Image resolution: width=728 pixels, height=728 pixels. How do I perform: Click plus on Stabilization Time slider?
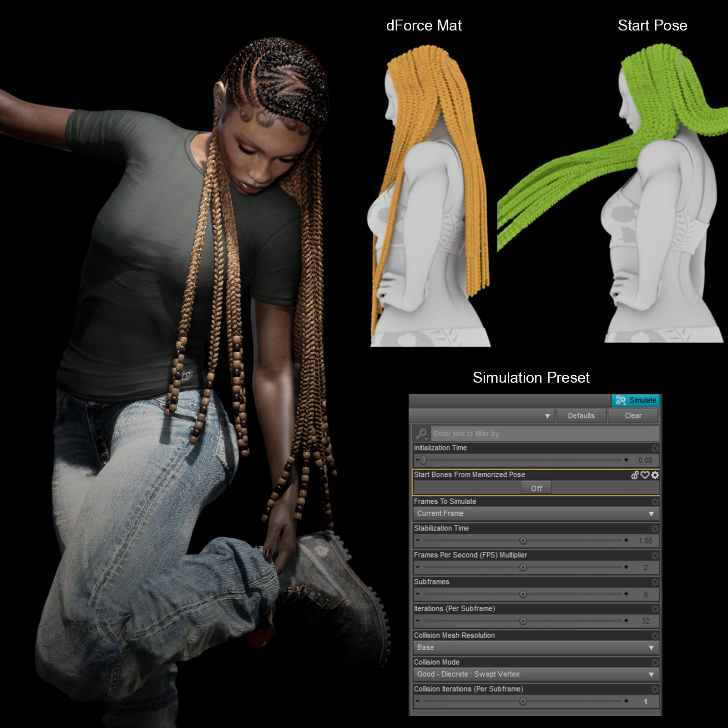pyautogui.click(x=626, y=541)
